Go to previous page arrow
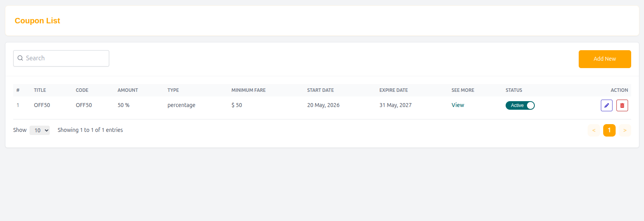 [594, 130]
